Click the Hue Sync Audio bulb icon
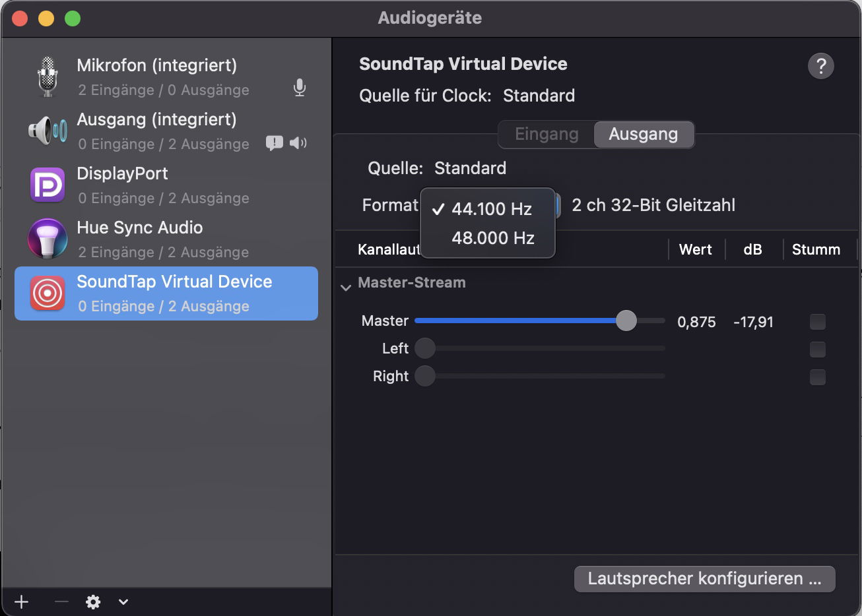862x616 pixels. 48,239
